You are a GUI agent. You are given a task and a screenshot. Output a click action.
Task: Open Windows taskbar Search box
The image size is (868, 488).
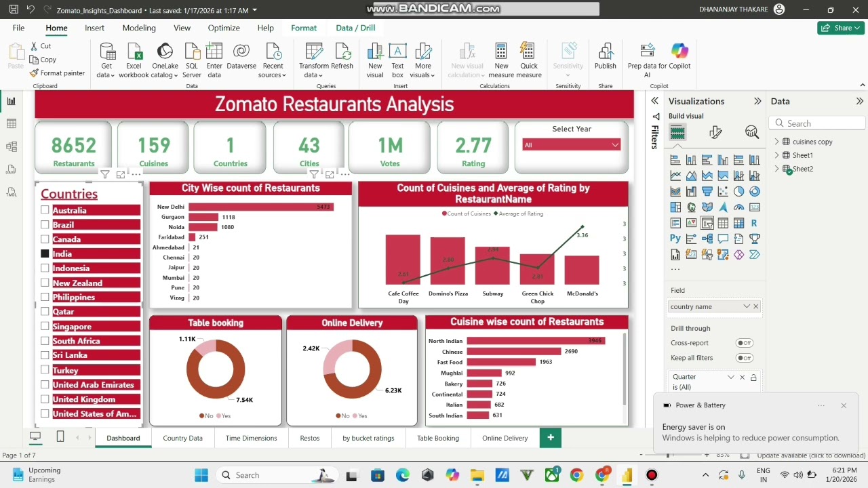pyautogui.click(x=275, y=475)
